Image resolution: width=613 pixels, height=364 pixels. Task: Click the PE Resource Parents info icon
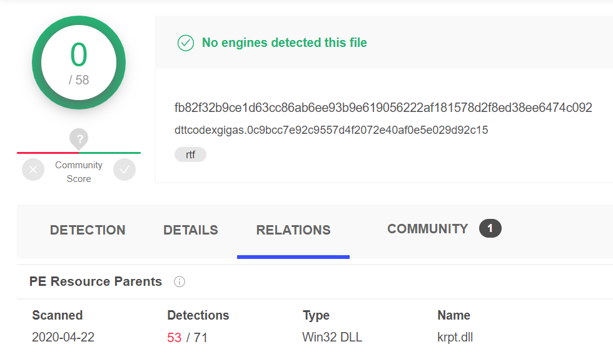[180, 281]
